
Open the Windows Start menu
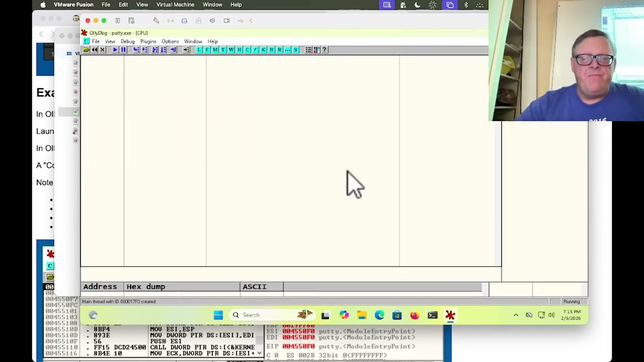point(218,315)
